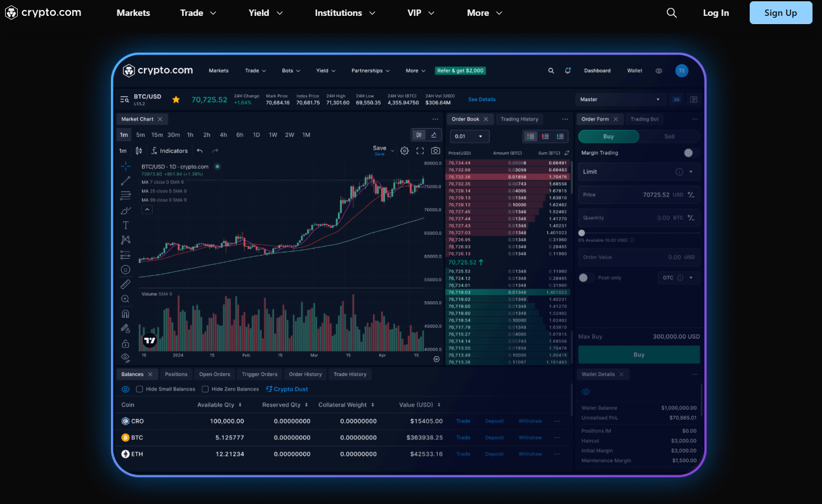The image size is (822, 504).
Task: Show only bids with the green order book view
Action: (x=560, y=136)
